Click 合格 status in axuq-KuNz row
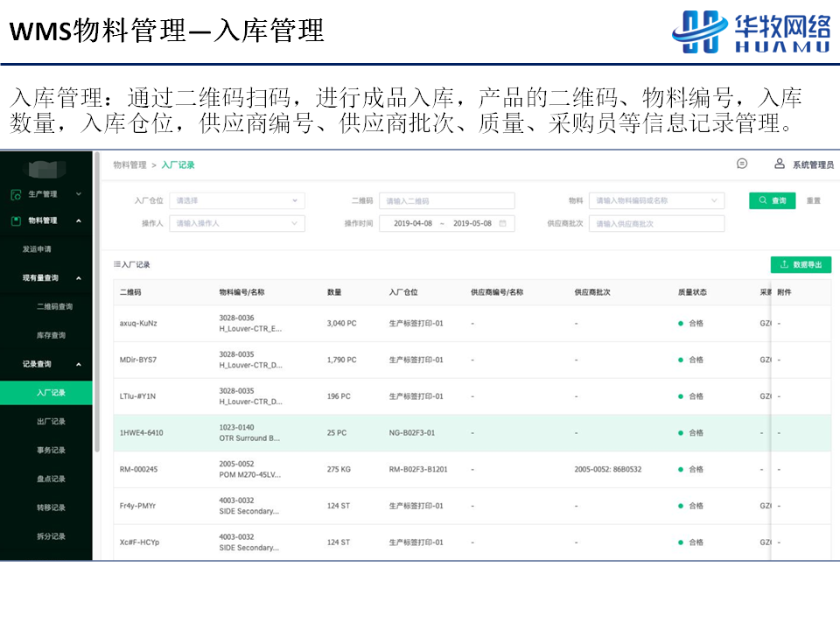This screenshot has height=630, width=840. pyautogui.click(x=690, y=324)
